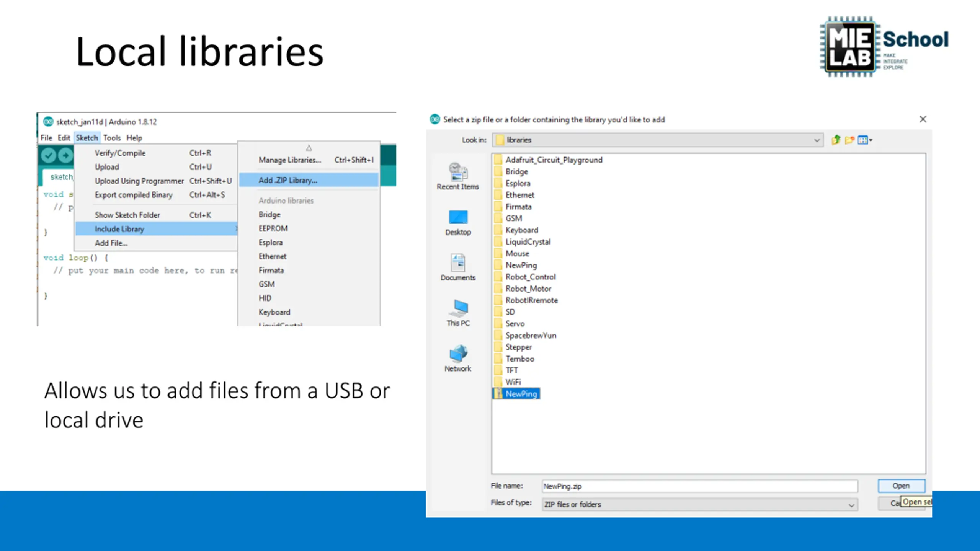Open the view menu icon dropdown

click(x=865, y=140)
